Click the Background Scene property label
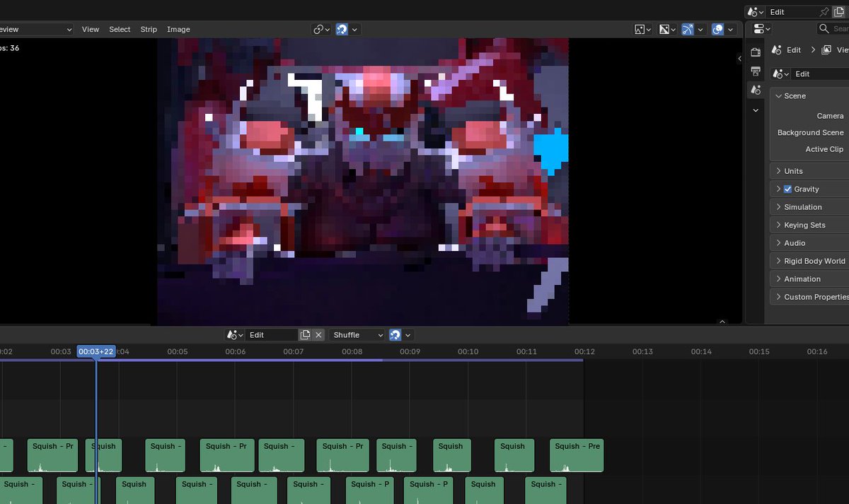 click(810, 133)
